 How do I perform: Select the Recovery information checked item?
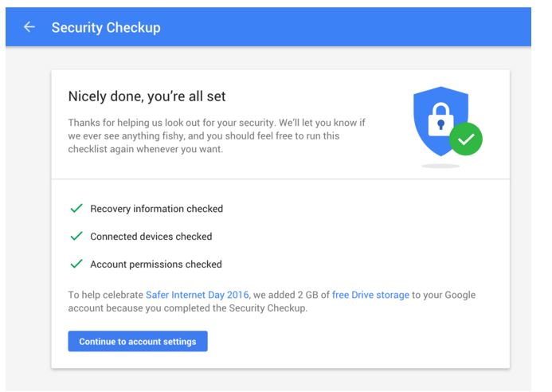[156, 209]
